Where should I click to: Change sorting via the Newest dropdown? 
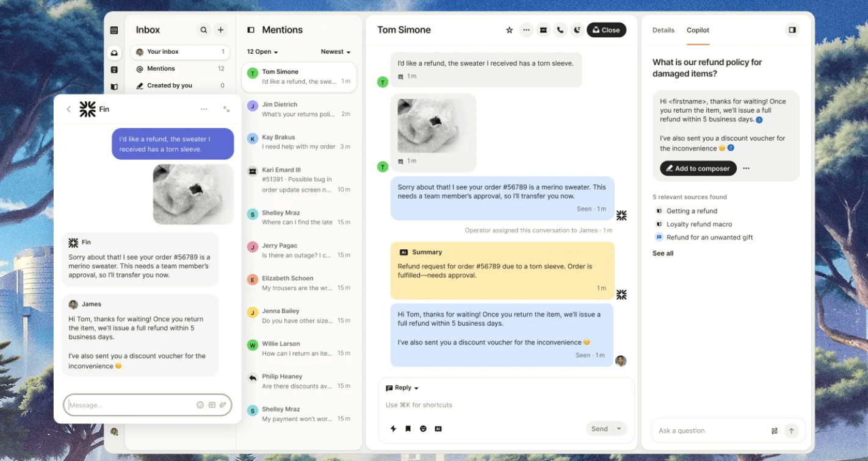[x=335, y=52]
